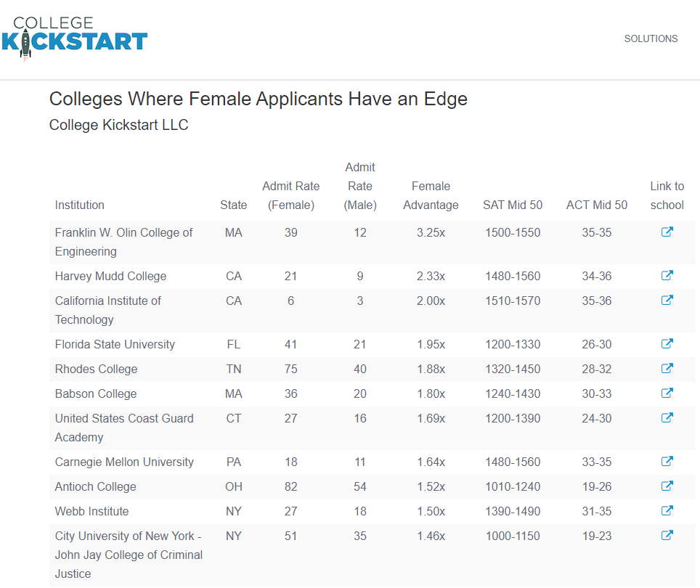This screenshot has height=588, width=700.
Task: Open external link for Carnegie Mellon University
Action: (667, 461)
